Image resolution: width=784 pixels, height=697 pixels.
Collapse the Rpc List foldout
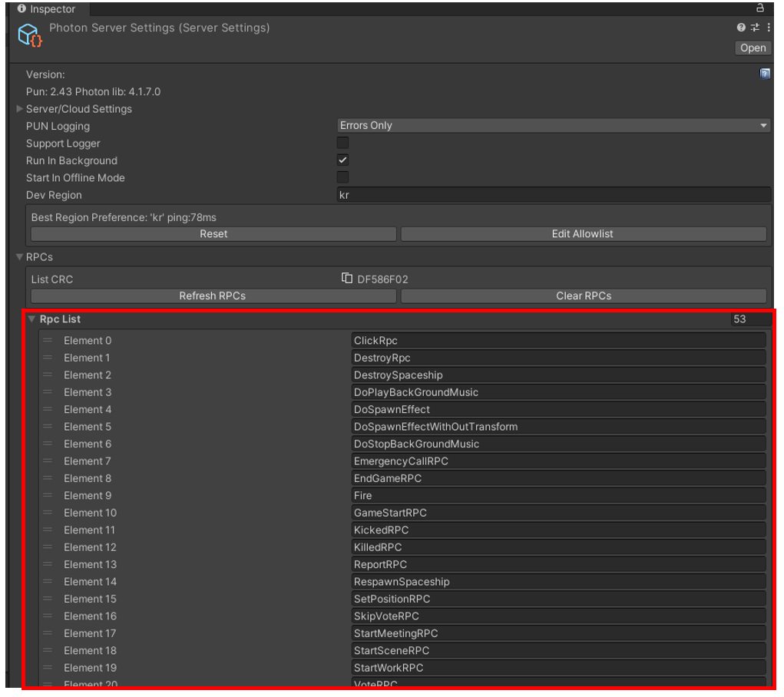[x=32, y=319]
